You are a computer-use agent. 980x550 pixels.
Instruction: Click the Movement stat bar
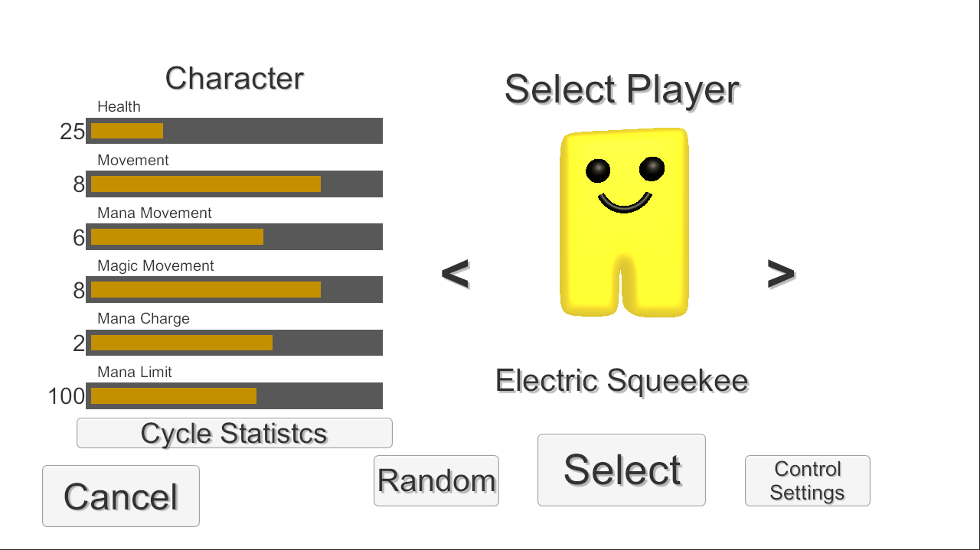pos(234,184)
